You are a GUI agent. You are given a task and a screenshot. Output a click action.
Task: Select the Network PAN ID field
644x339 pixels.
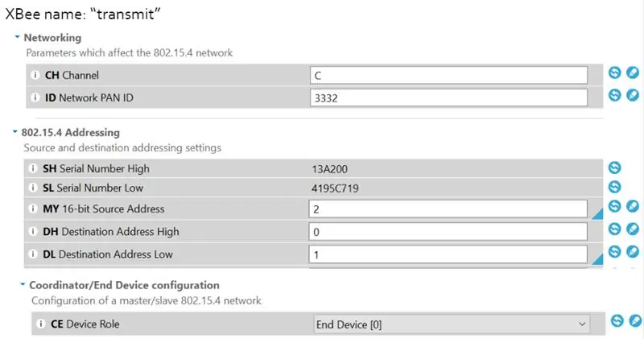[448, 97]
